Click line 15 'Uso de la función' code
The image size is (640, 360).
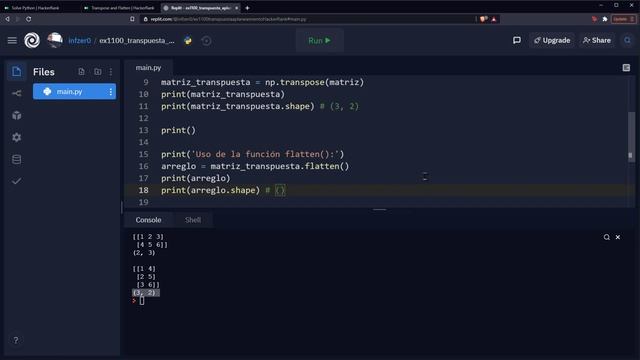(x=252, y=154)
